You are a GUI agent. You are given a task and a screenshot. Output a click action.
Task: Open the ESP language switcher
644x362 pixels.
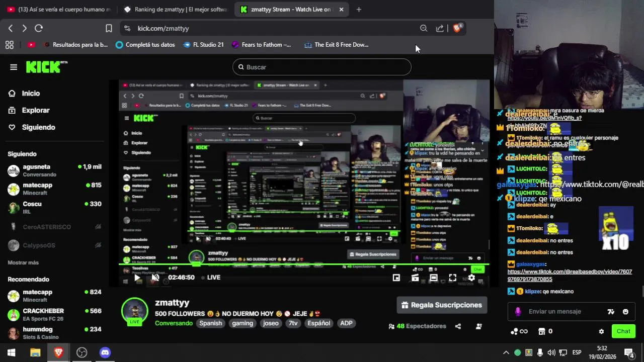(577, 352)
